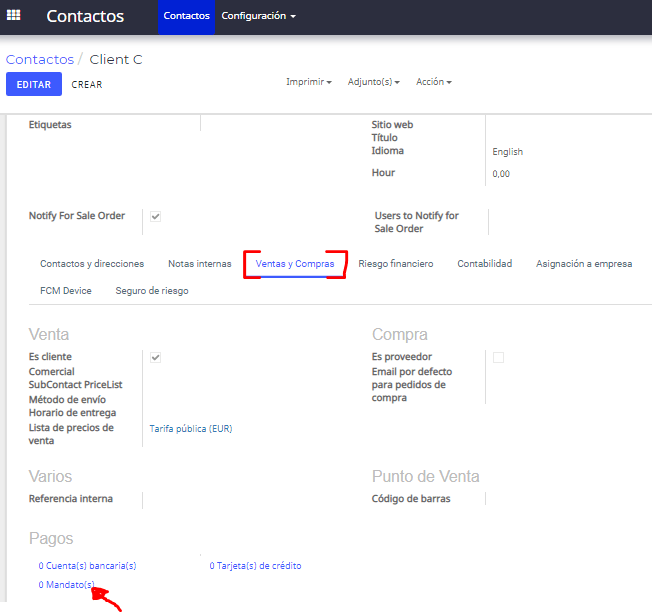The height and width of the screenshot is (612, 652).
Task: Open the apps grid menu icon
Action: 13,15
